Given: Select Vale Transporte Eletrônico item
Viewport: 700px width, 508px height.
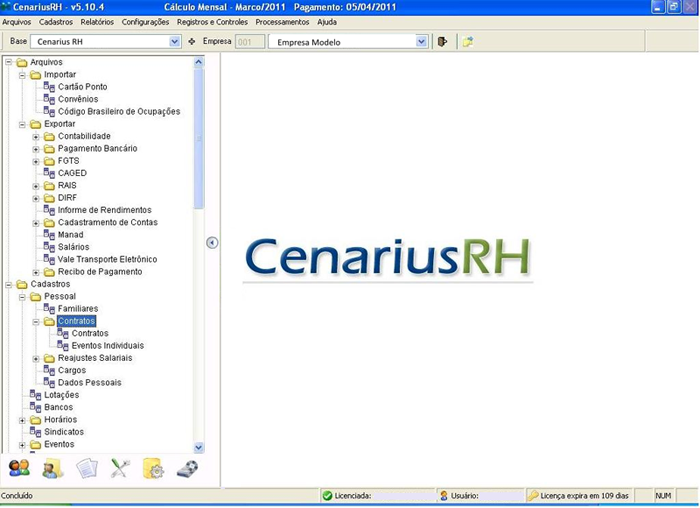Looking at the screenshot, I should [x=107, y=259].
